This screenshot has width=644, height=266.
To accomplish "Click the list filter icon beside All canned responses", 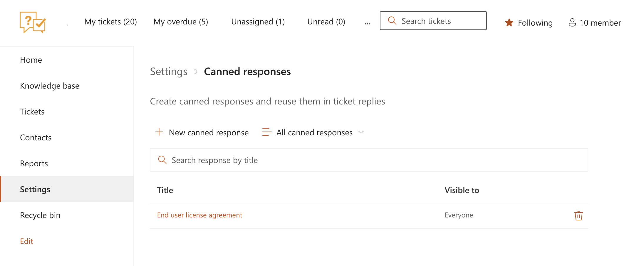I will (267, 132).
